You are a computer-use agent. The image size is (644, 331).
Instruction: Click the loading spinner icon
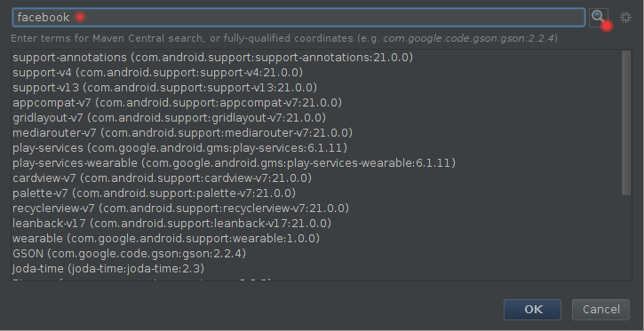point(625,17)
